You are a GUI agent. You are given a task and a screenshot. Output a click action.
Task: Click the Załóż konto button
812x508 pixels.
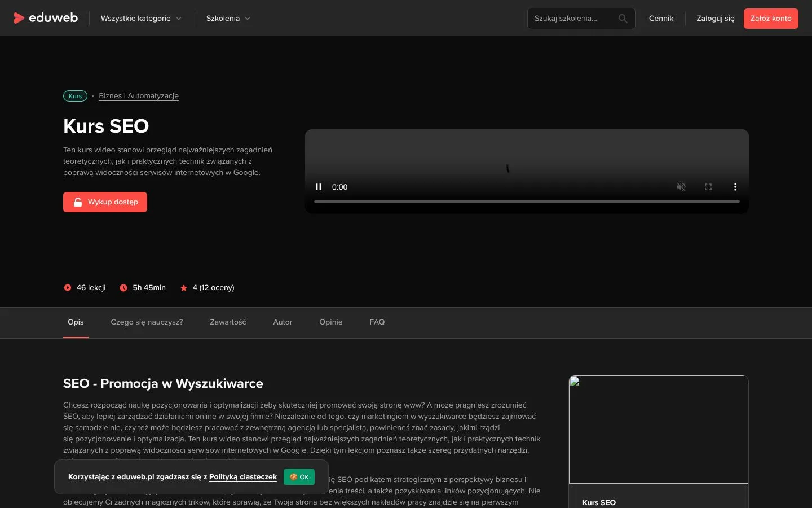[771, 19]
